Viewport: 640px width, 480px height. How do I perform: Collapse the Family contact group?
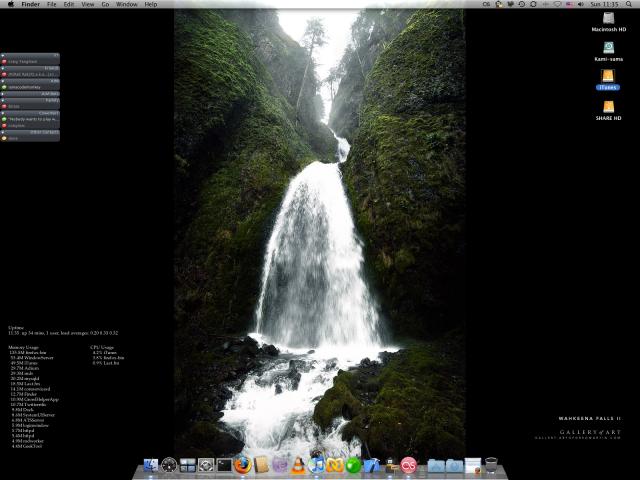[x=30, y=100]
